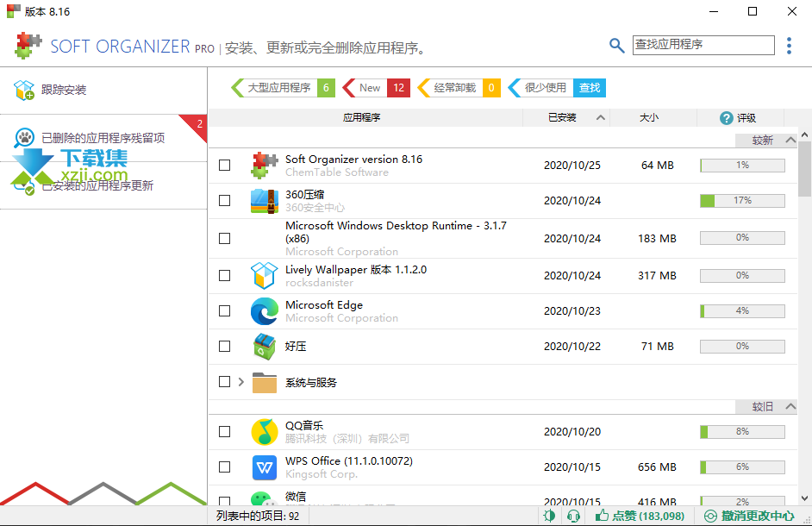Click the 跟踪安装 box icon
This screenshot has width=812, height=526.
click(x=24, y=90)
